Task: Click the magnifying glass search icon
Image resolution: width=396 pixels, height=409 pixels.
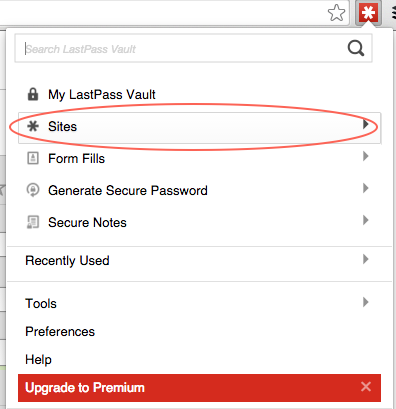Action: 356,48
